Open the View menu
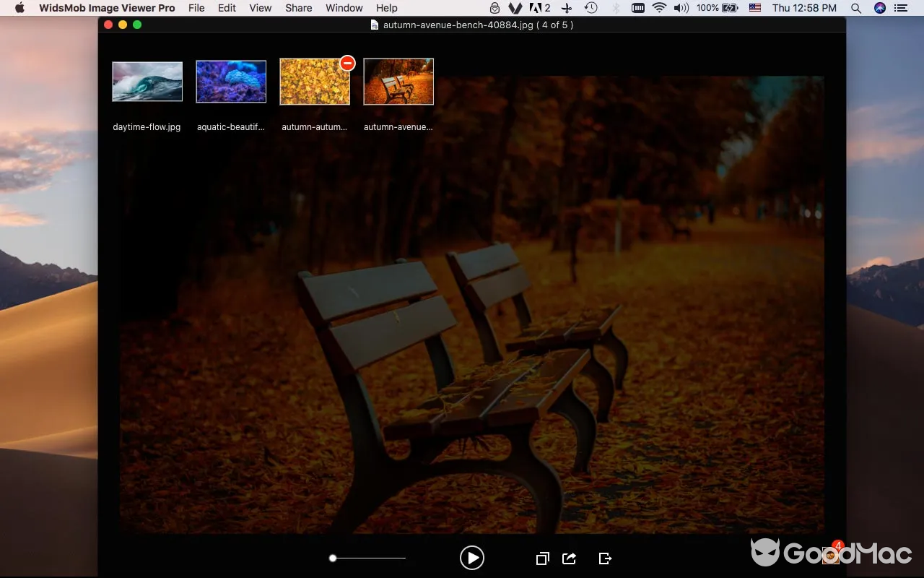The width and height of the screenshot is (924, 578). [x=260, y=8]
